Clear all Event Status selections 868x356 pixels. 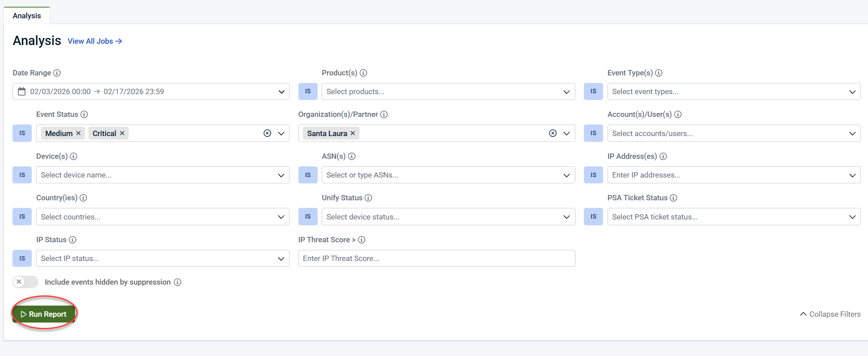(267, 133)
